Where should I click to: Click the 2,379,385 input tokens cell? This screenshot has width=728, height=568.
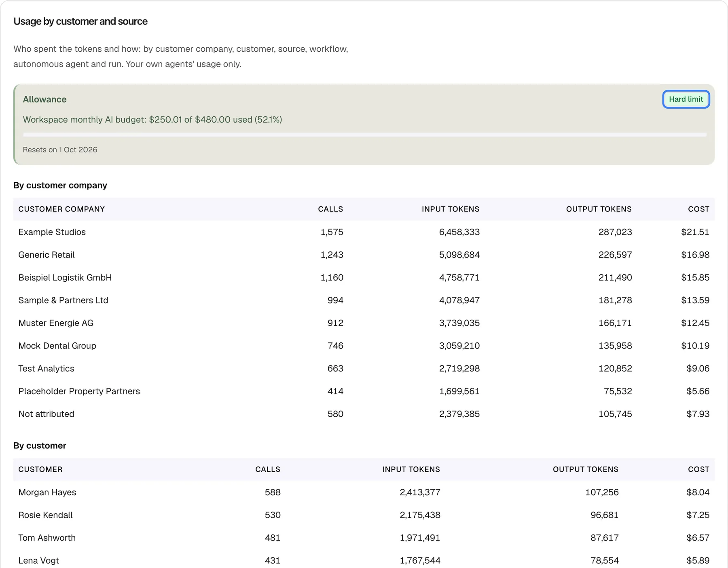click(459, 414)
